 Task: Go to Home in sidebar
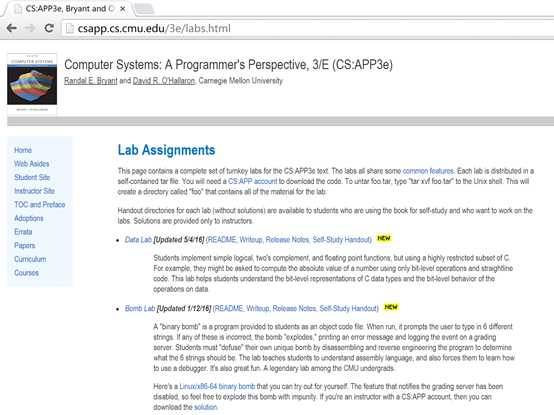coord(23,150)
